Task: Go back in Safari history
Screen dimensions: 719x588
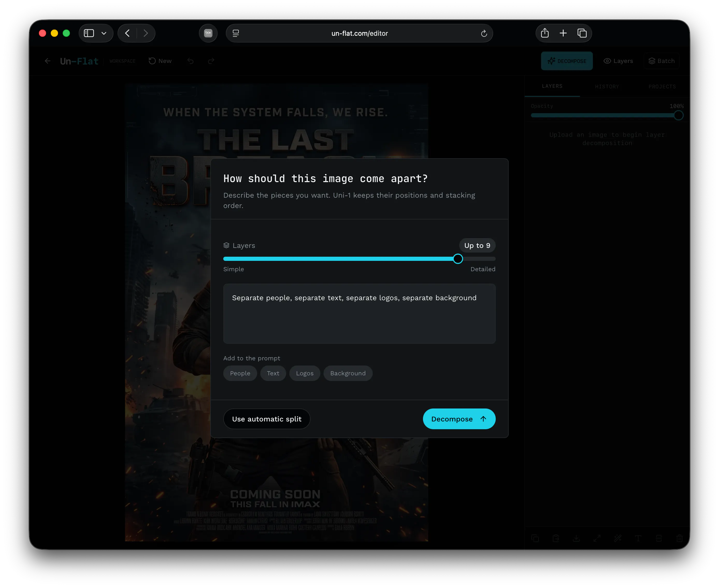Action: point(128,33)
